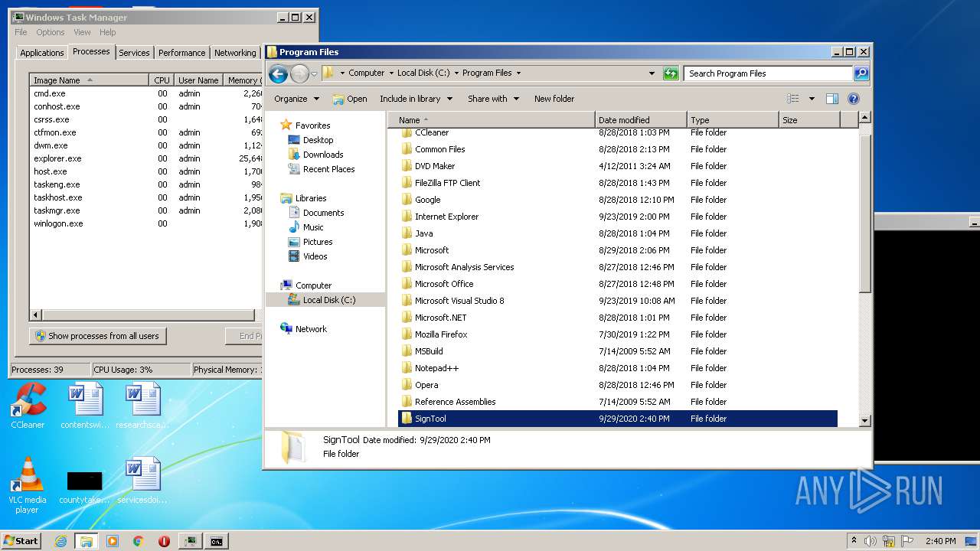Select the Notepad++ folder
The image size is (980, 551).
(619, 368)
